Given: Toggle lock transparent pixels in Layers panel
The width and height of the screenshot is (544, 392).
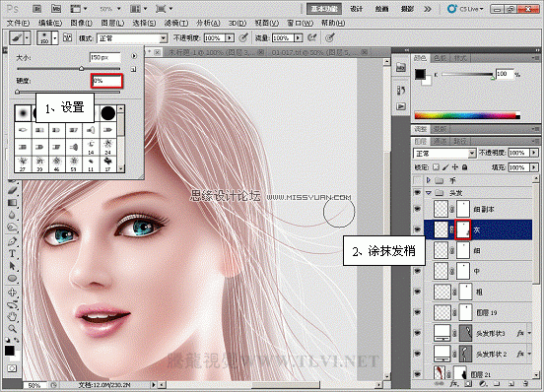Looking at the screenshot, I should point(436,167).
